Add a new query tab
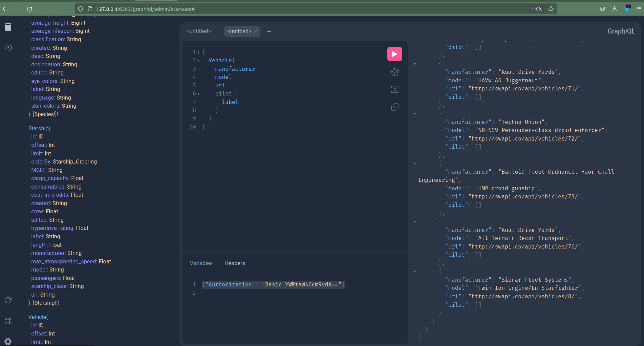Screen dimensions: 644x346 (x=269, y=31)
